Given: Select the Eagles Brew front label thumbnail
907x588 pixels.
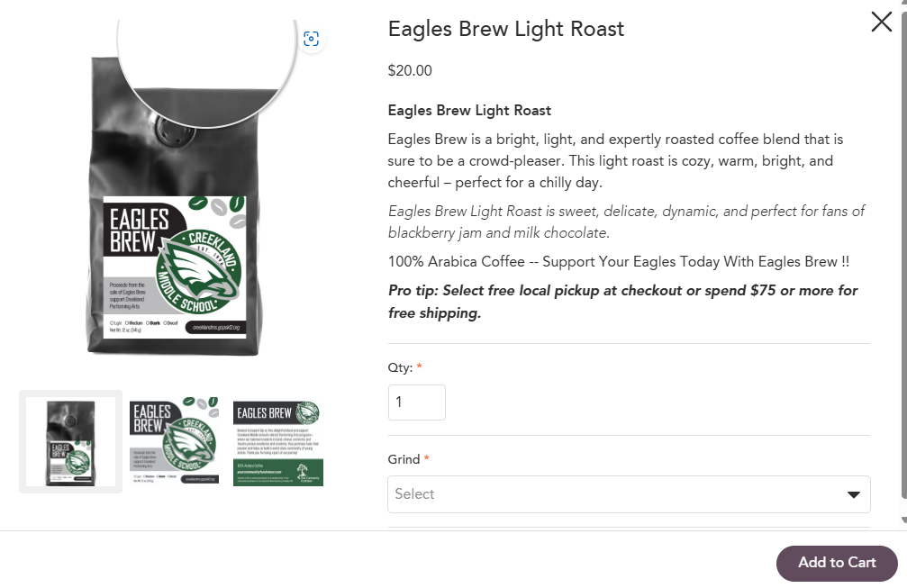Looking at the screenshot, I should coord(174,442).
